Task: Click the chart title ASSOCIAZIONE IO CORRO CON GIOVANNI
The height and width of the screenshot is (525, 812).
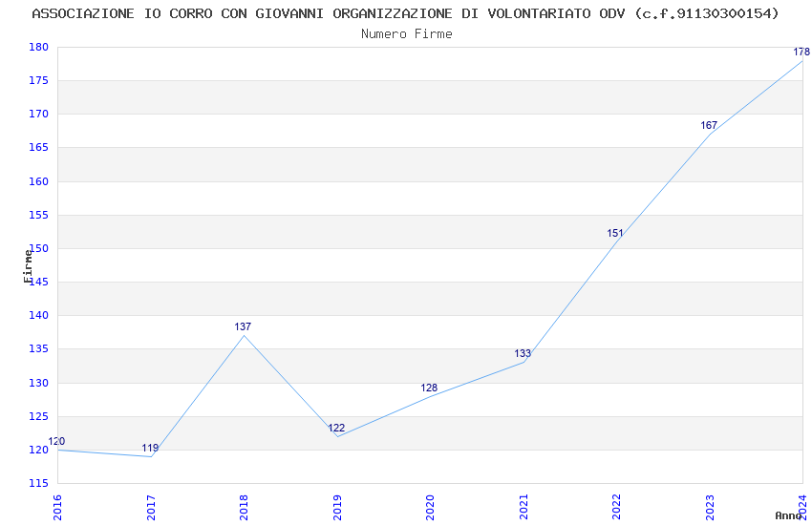Action: click(405, 13)
